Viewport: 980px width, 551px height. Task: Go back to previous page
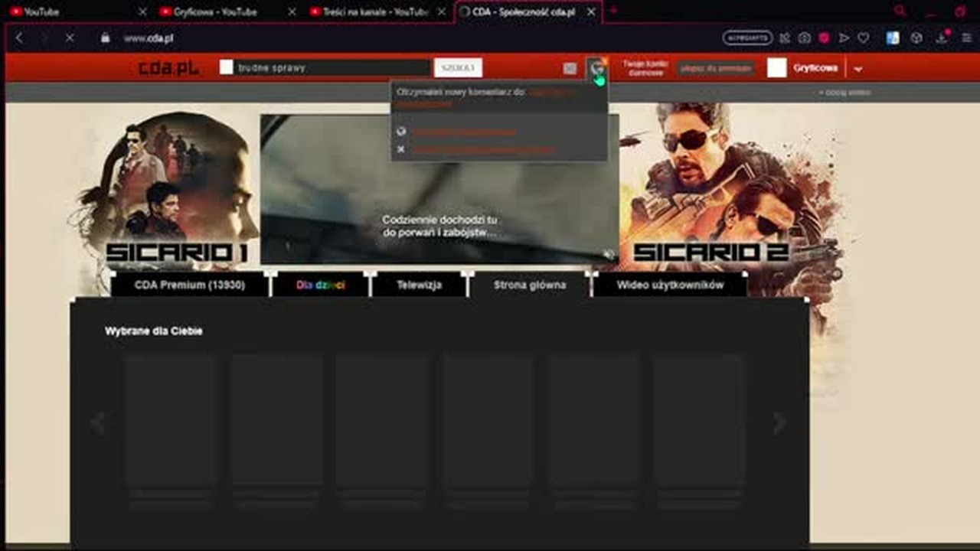19,37
